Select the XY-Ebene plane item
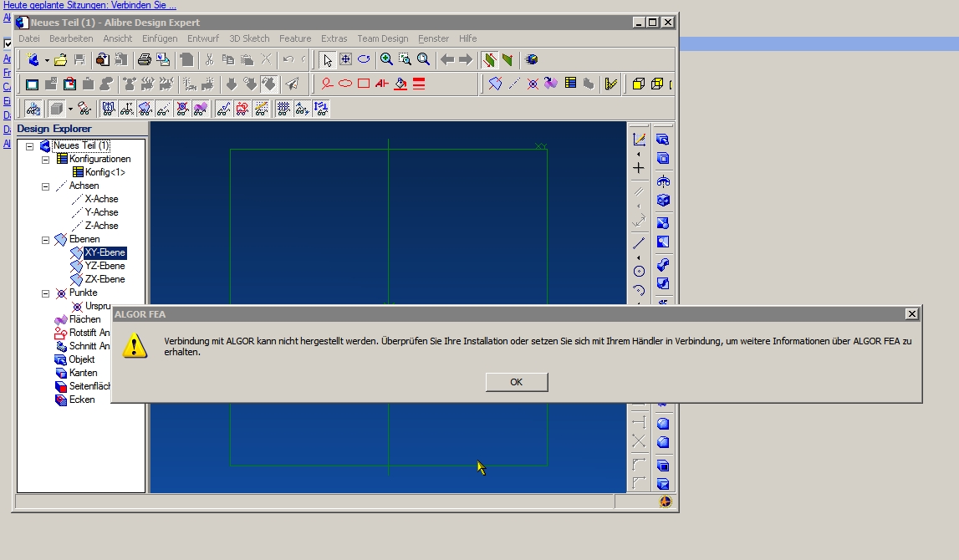This screenshot has width=959, height=560. click(x=105, y=252)
